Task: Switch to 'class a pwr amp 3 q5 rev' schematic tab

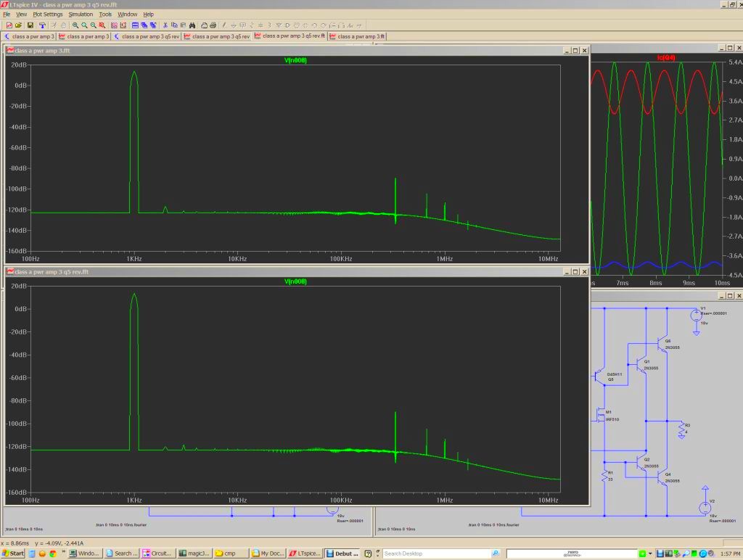Action: pos(147,36)
